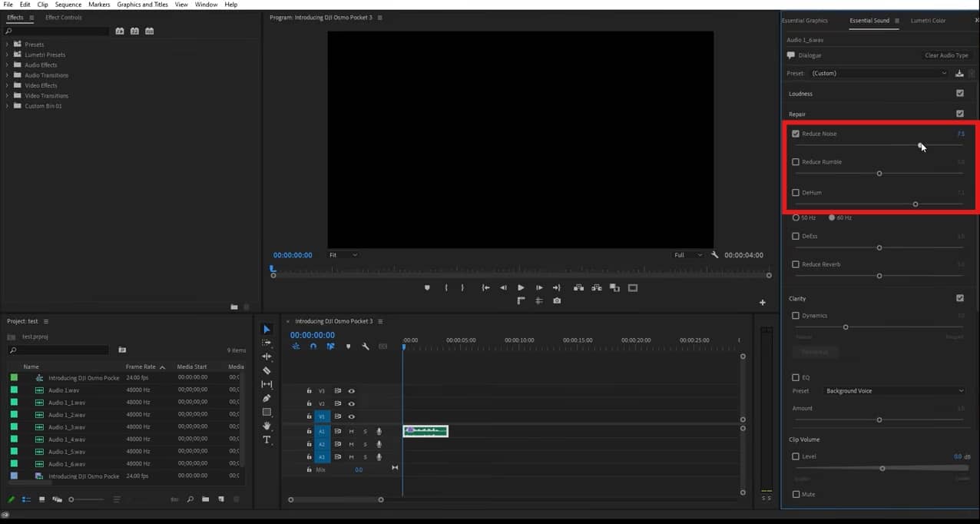
Task: Select the Selection tool arrow
Action: tap(267, 330)
